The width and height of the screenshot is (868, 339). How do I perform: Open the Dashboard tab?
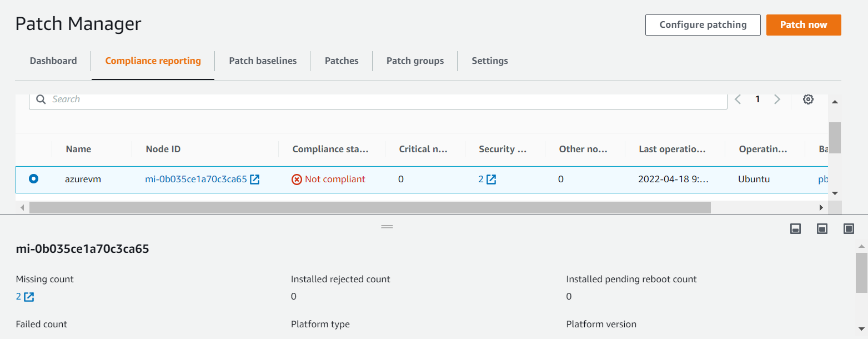coord(53,61)
